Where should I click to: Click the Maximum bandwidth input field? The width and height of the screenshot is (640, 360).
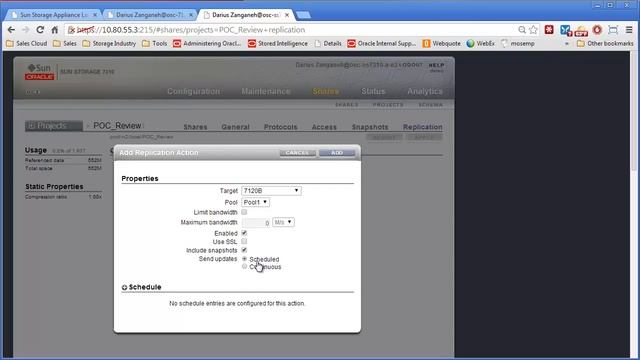click(256, 223)
